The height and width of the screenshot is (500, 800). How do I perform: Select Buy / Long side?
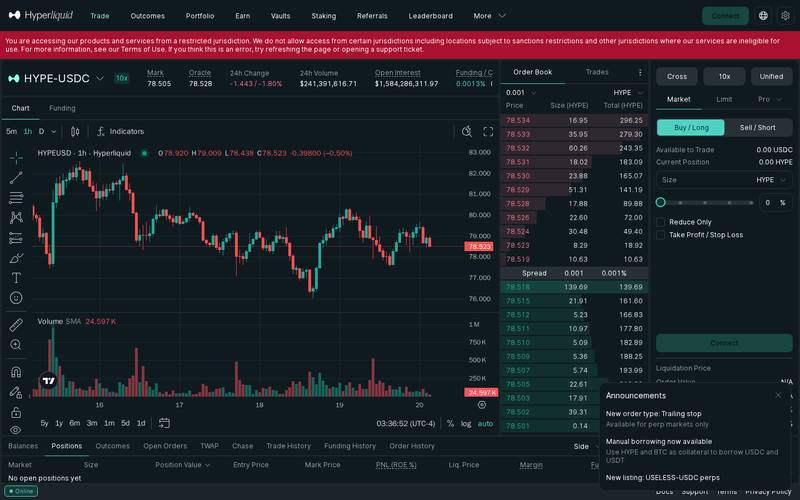pyautogui.click(x=691, y=128)
